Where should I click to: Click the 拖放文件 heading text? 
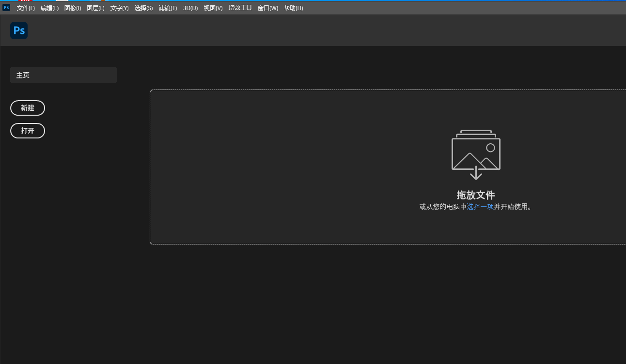[x=476, y=195]
